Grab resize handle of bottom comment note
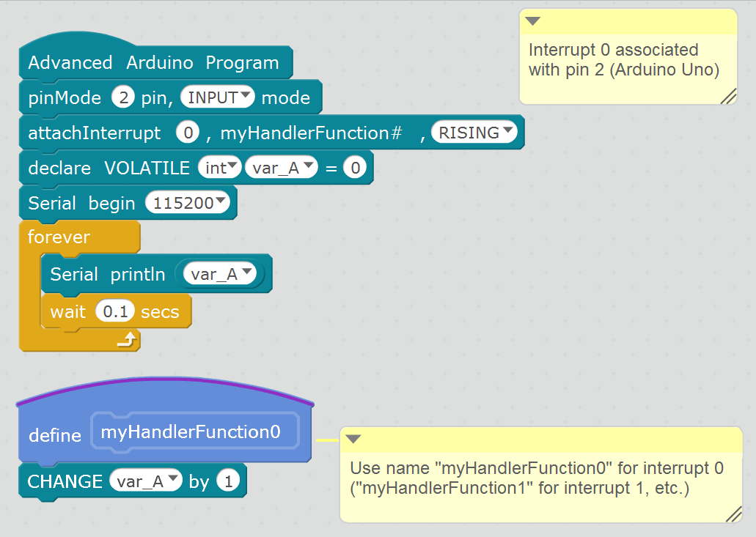Image resolution: width=756 pixels, height=537 pixels. (x=733, y=514)
